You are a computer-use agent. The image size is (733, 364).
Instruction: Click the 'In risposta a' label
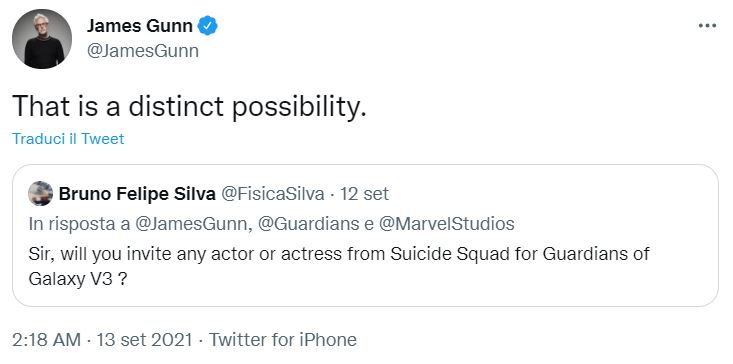coord(79,224)
